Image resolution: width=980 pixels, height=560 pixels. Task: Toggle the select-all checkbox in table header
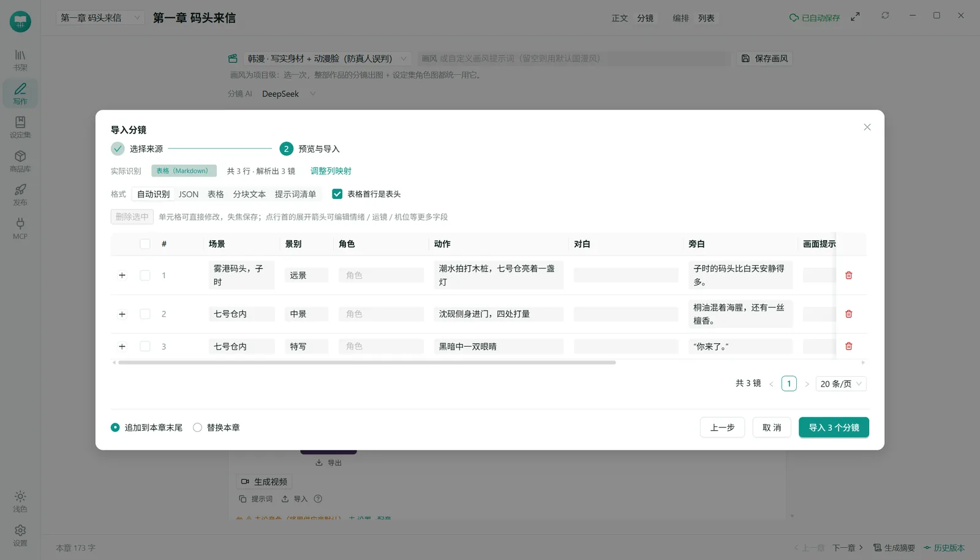point(145,244)
